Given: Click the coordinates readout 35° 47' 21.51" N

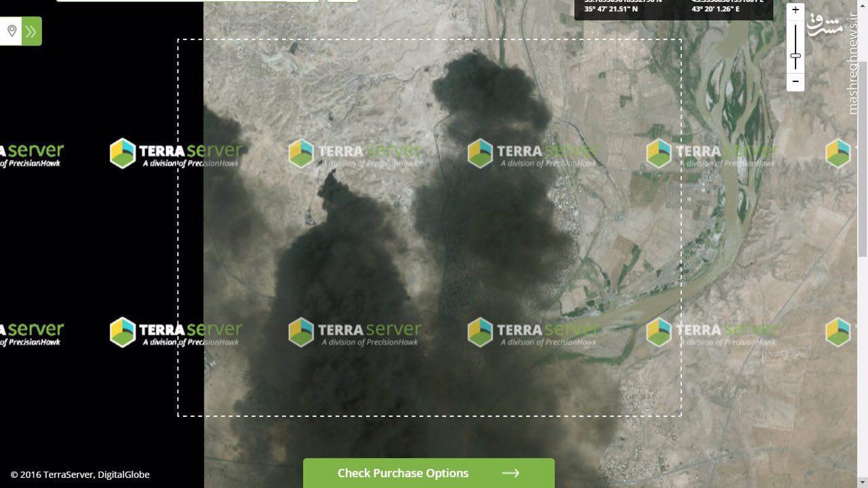Looking at the screenshot, I should click(x=612, y=9).
